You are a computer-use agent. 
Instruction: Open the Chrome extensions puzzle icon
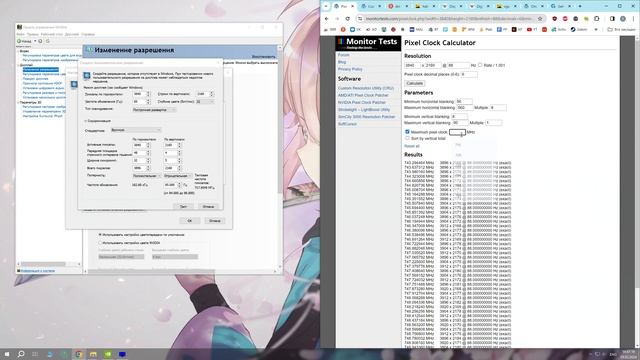click(x=596, y=19)
